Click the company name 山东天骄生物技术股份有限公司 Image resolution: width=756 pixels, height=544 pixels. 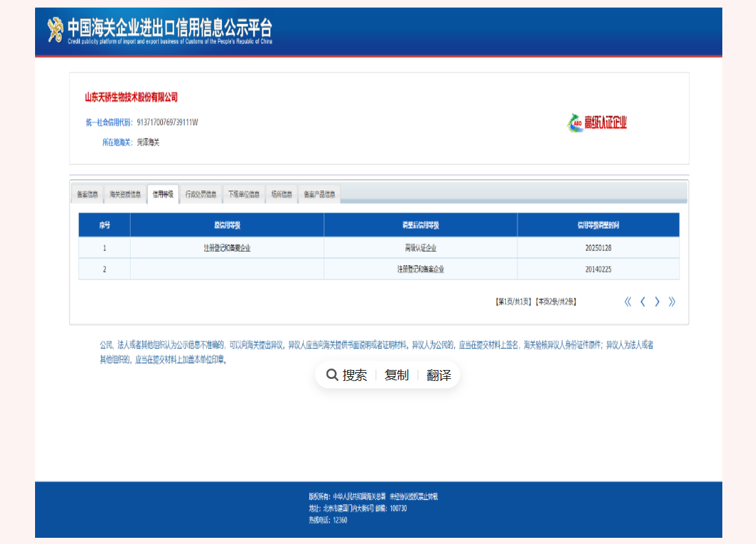coord(131,98)
